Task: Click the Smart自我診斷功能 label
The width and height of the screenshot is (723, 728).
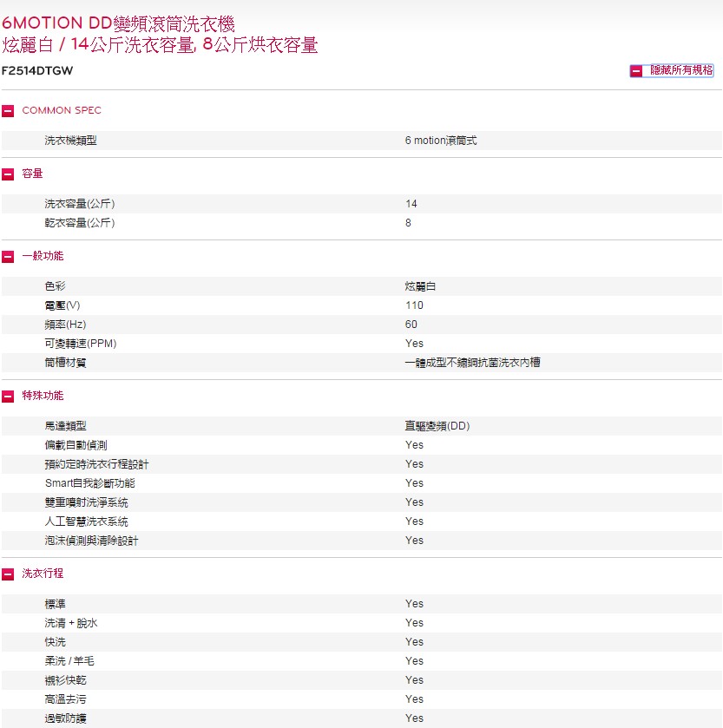Action: click(x=89, y=483)
